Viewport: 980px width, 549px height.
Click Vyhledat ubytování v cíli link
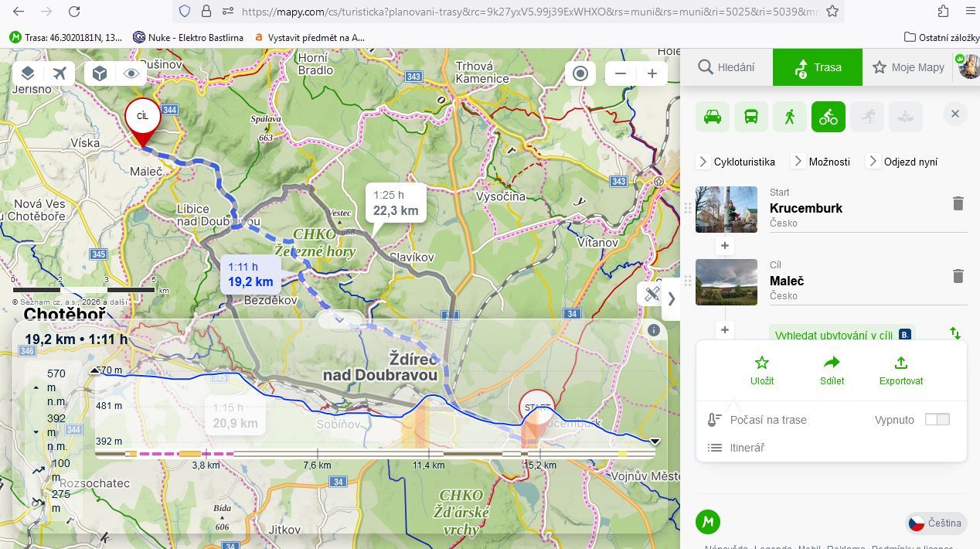click(843, 335)
